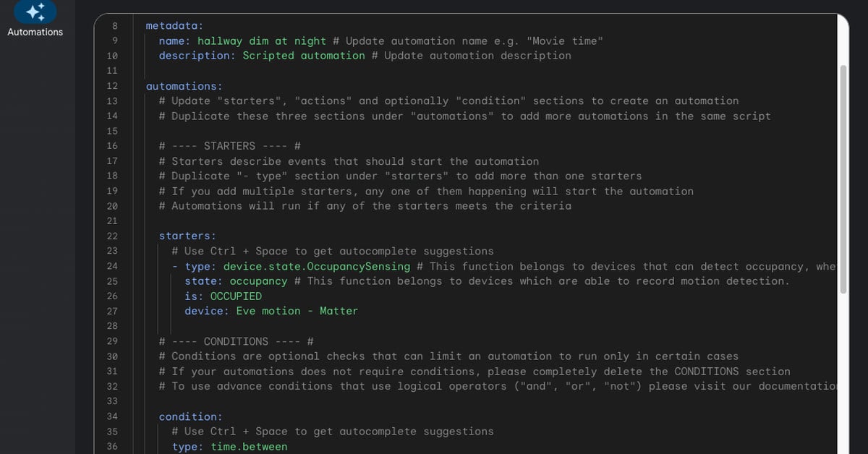Click the OCCUPIED value on line 26

point(236,296)
